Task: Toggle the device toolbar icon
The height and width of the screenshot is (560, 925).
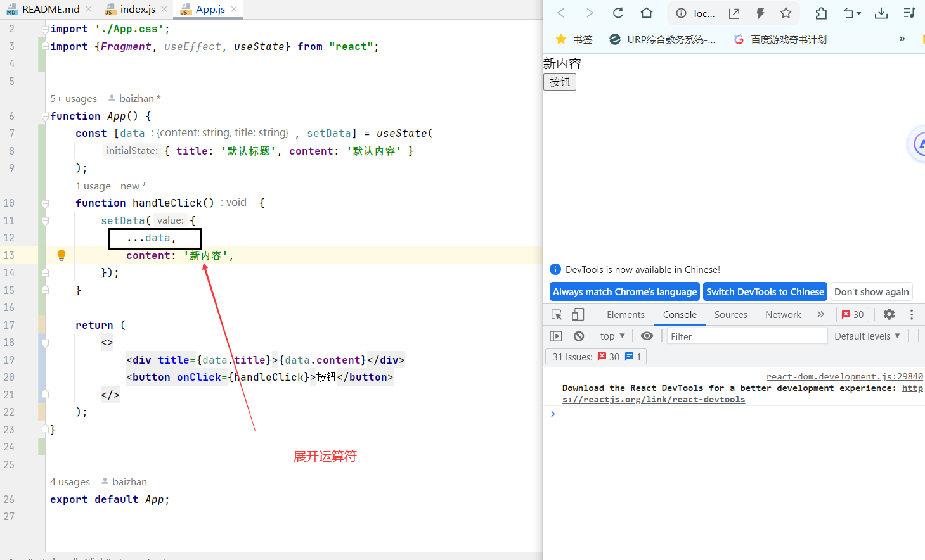Action: point(578,315)
